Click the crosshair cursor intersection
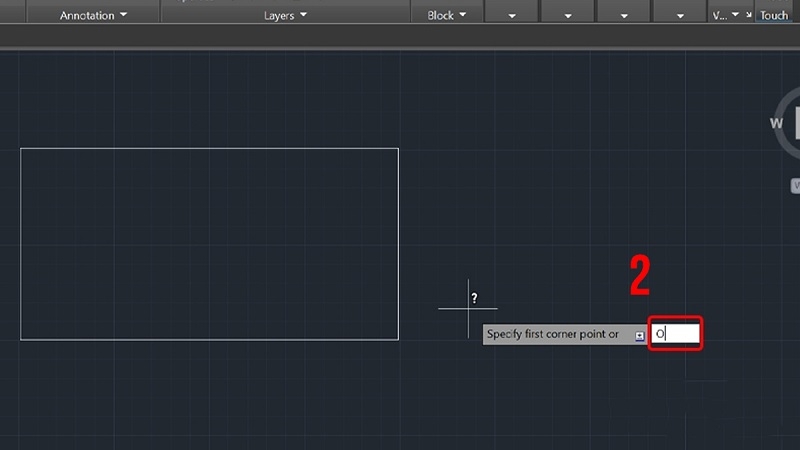Viewport: 800px width, 450px height. [x=468, y=308]
